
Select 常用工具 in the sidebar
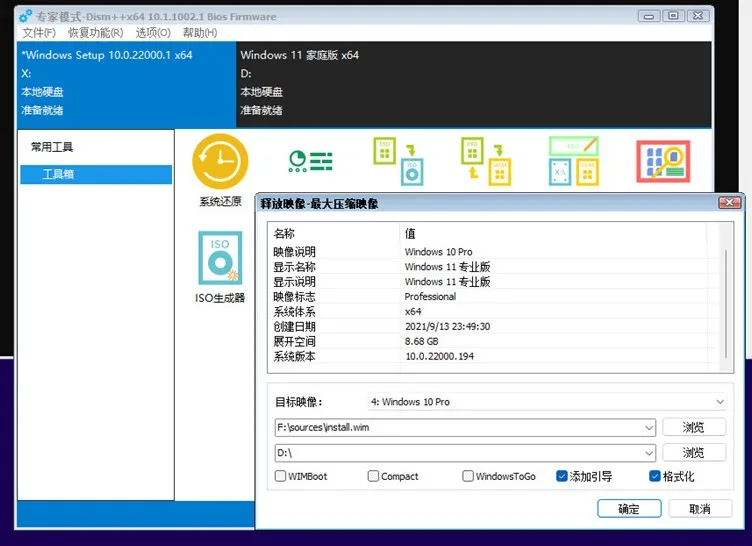(x=52, y=147)
